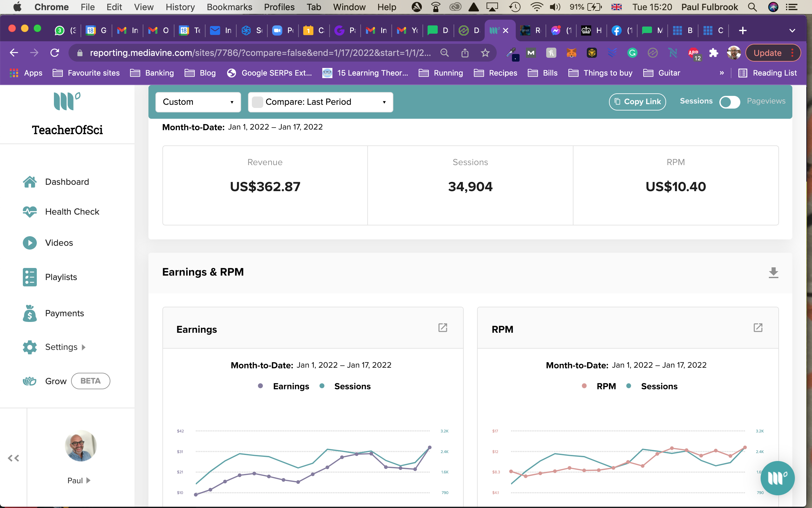This screenshot has width=812, height=508.
Task: Expand the Paul user menu arrow
Action: 88,480
